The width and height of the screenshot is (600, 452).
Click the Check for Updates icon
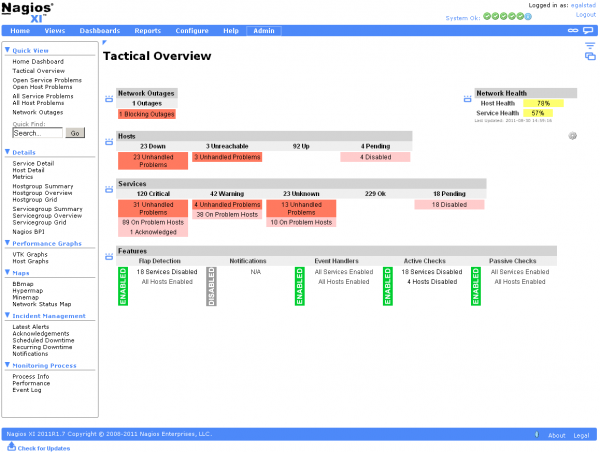tap(10, 446)
